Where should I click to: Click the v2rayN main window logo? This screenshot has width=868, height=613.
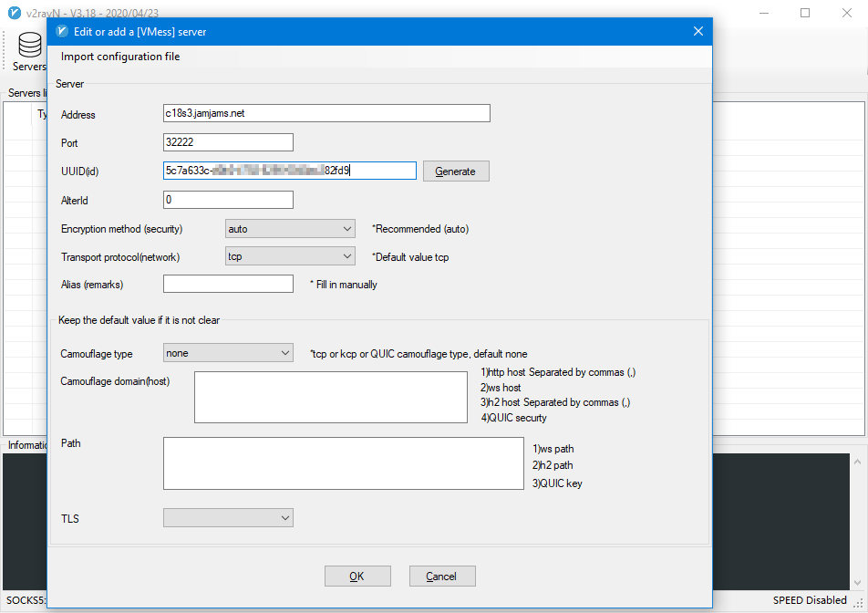click(x=15, y=12)
